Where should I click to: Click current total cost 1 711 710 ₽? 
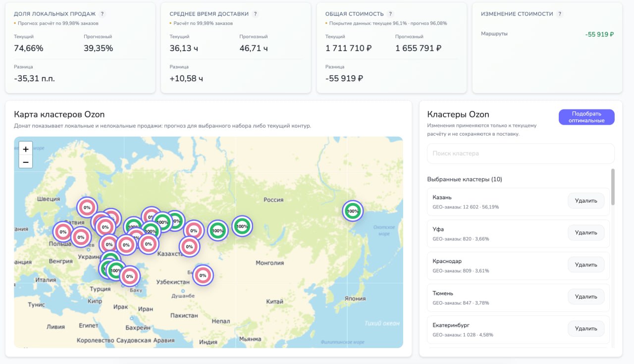[349, 48]
